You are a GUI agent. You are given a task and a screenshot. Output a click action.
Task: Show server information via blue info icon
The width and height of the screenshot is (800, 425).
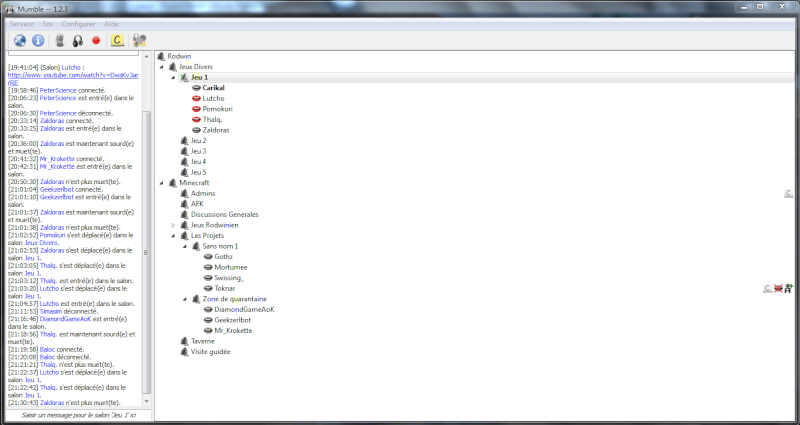click(38, 40)
